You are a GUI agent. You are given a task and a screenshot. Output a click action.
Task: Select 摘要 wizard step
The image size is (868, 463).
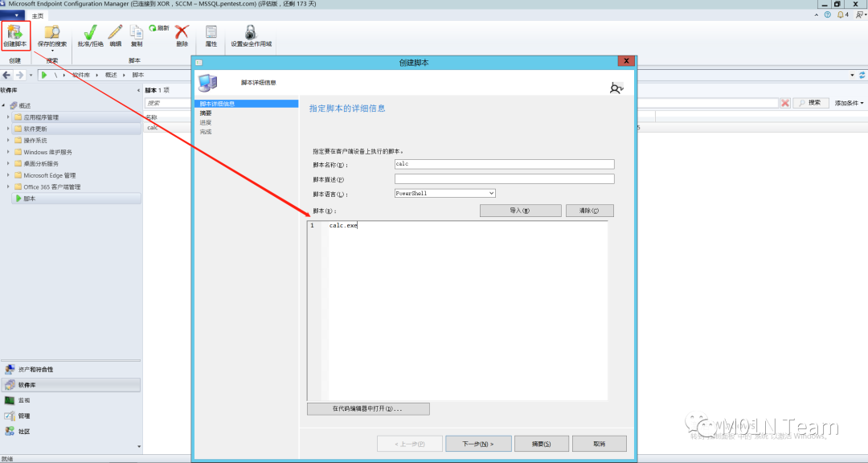(x=206, y=113)
